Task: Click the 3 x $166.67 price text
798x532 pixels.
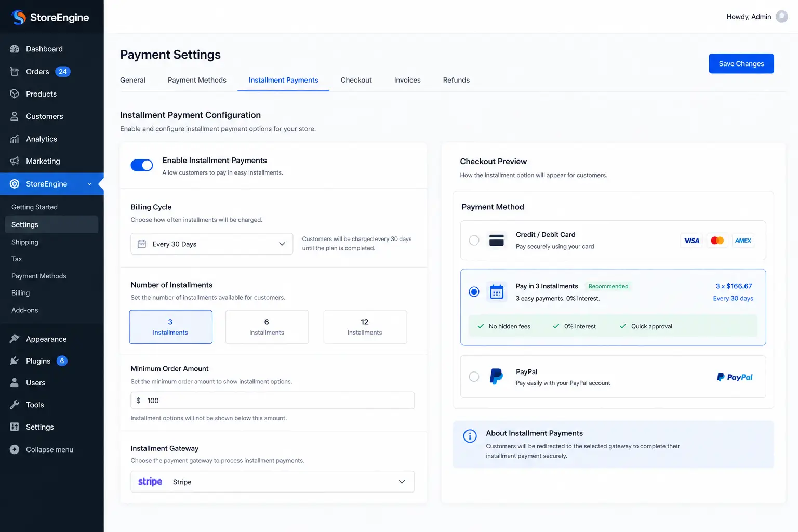Action: (x=734, y=286)
